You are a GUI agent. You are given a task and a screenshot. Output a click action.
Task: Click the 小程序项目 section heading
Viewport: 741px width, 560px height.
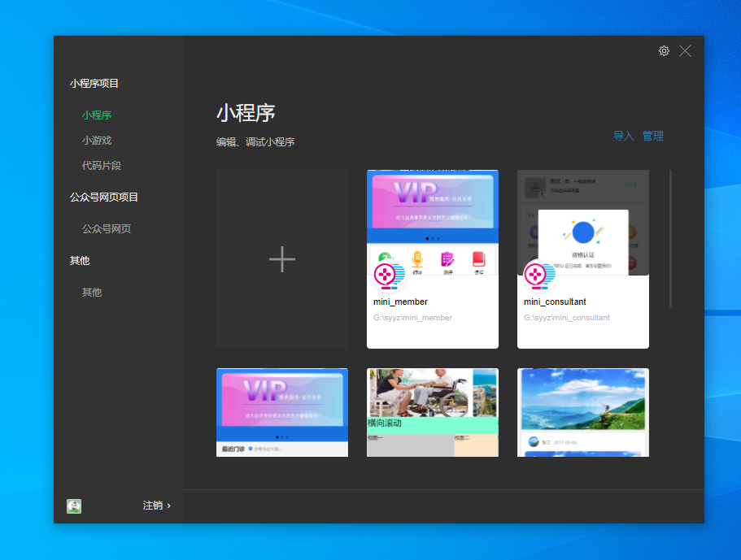point(94,84)
